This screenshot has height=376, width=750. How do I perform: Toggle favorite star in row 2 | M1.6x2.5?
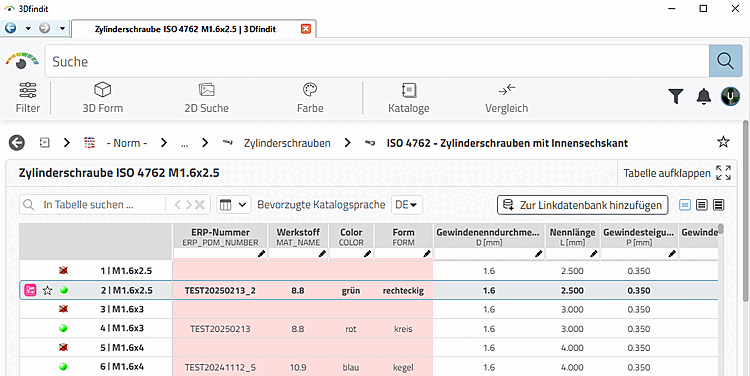[x=47, y=290]
